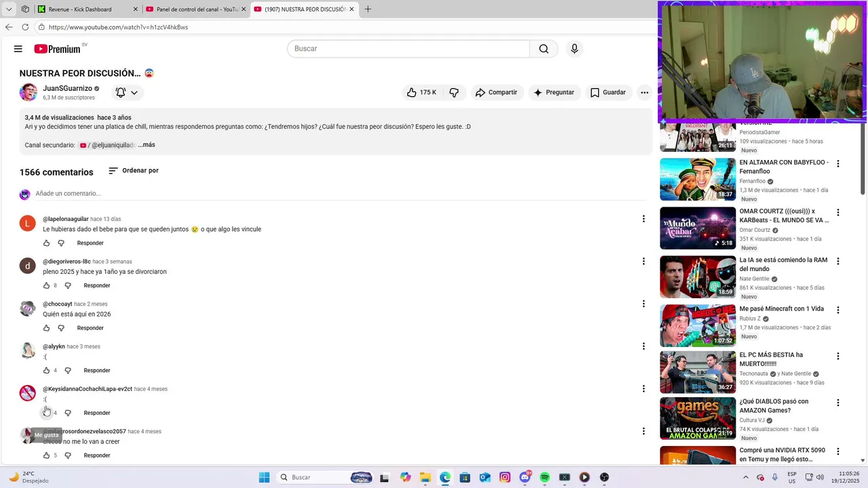Like the video showing 175 K
This screenshot has width=868, height=488.
421,92
